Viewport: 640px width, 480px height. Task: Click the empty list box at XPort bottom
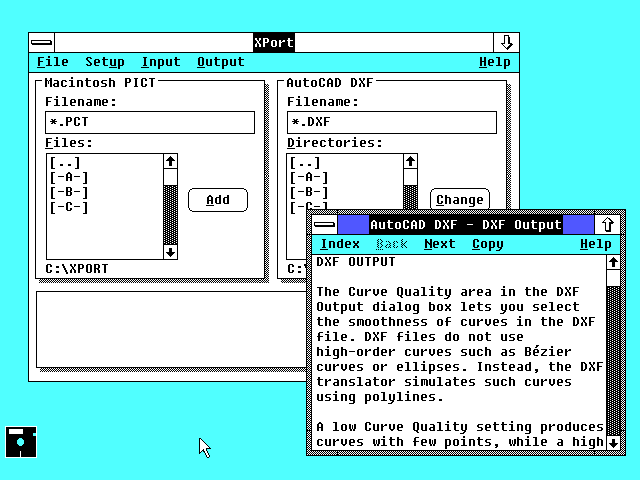[x=171, y=329]
